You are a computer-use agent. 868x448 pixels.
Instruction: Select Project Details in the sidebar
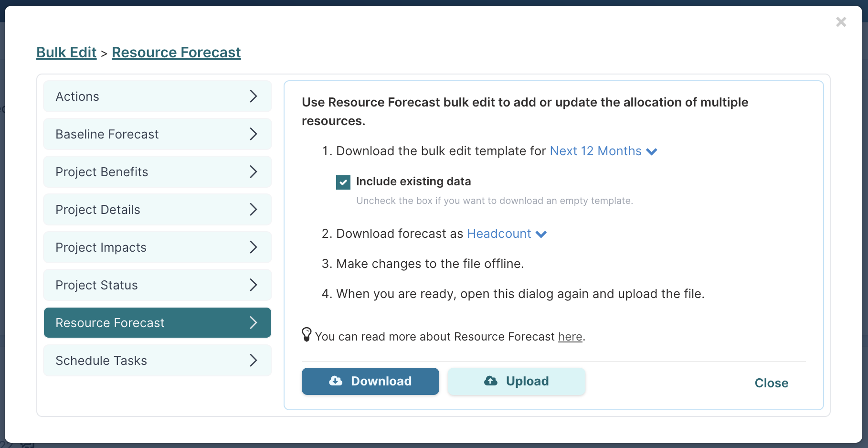click(158, 209)
